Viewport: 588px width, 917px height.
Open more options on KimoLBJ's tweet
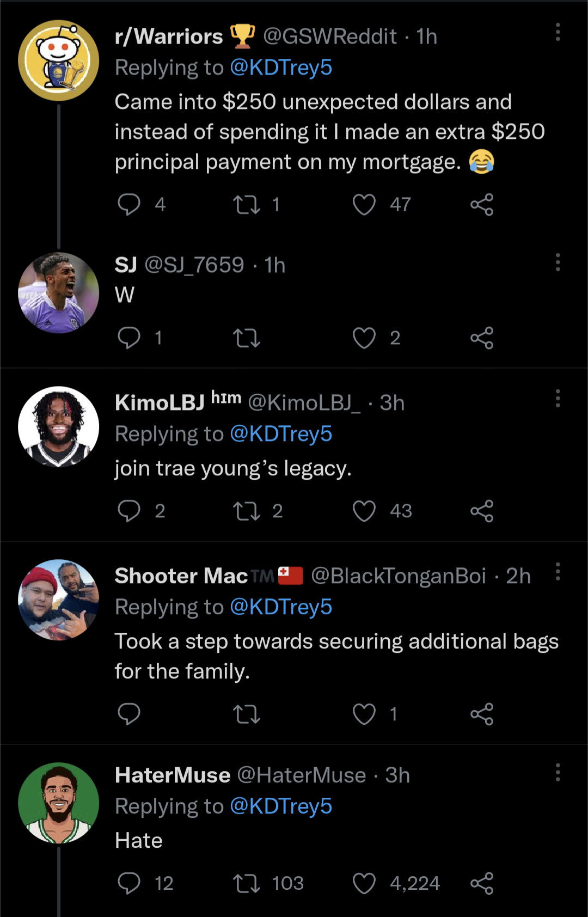click(558, 399)
